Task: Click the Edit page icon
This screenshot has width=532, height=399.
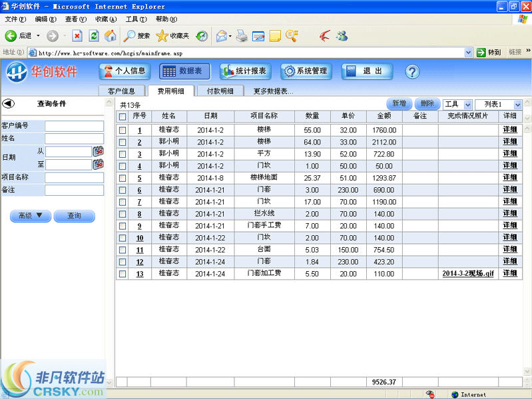Action: [258, 35]
